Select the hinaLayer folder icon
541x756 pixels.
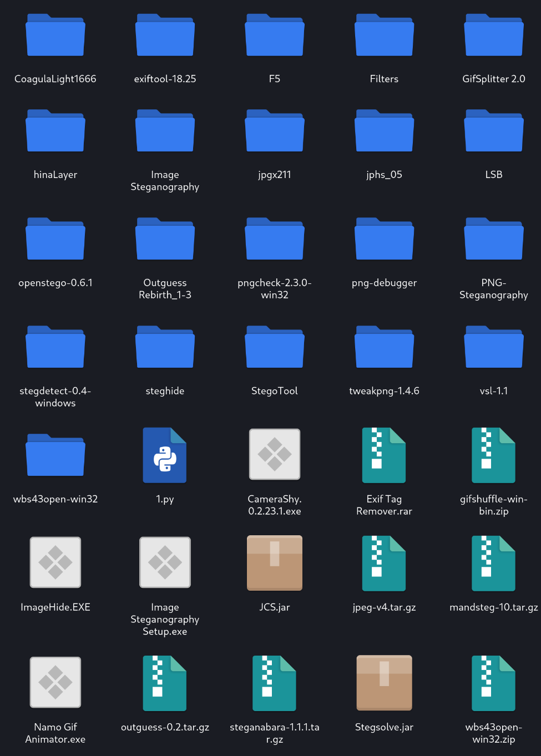(x=55, y=130)
